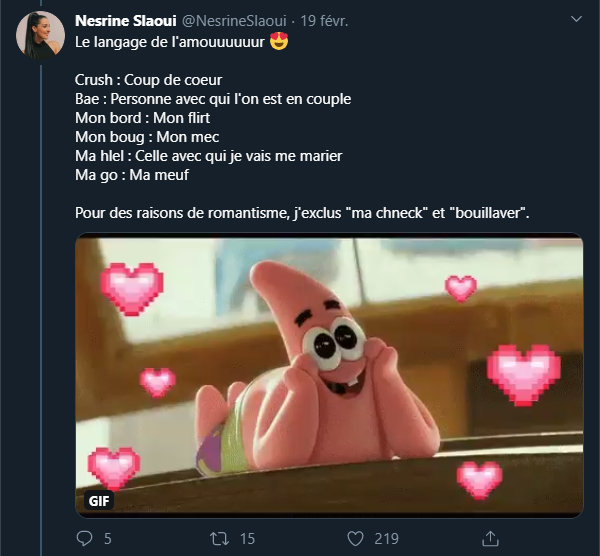Viewport: 600px width, 556px height.
Task: Play the Patrick Star GIF
Action: (x=329, y=375)
